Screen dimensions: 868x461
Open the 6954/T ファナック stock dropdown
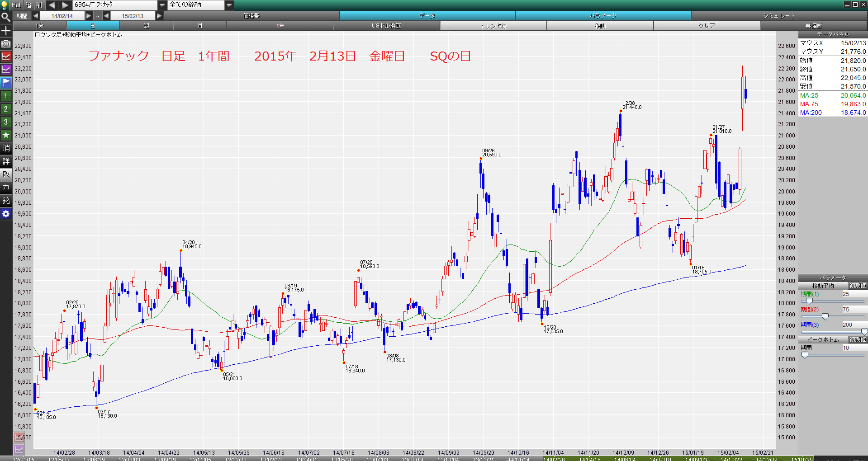(162, 5)
